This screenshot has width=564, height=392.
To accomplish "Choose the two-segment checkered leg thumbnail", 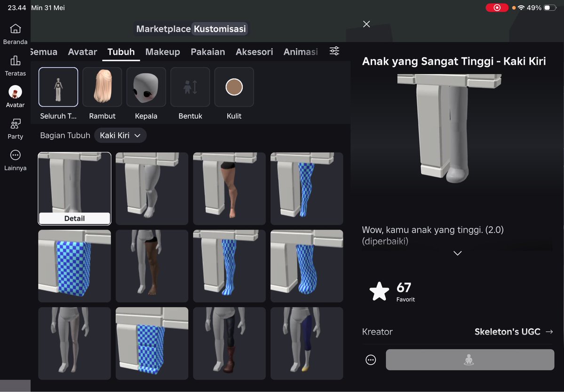I will pyautogui.click(x=152, y=343).
